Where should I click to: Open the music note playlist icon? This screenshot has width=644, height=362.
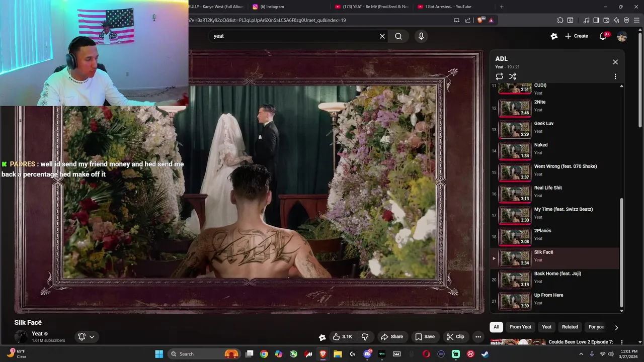click(586, 20)
